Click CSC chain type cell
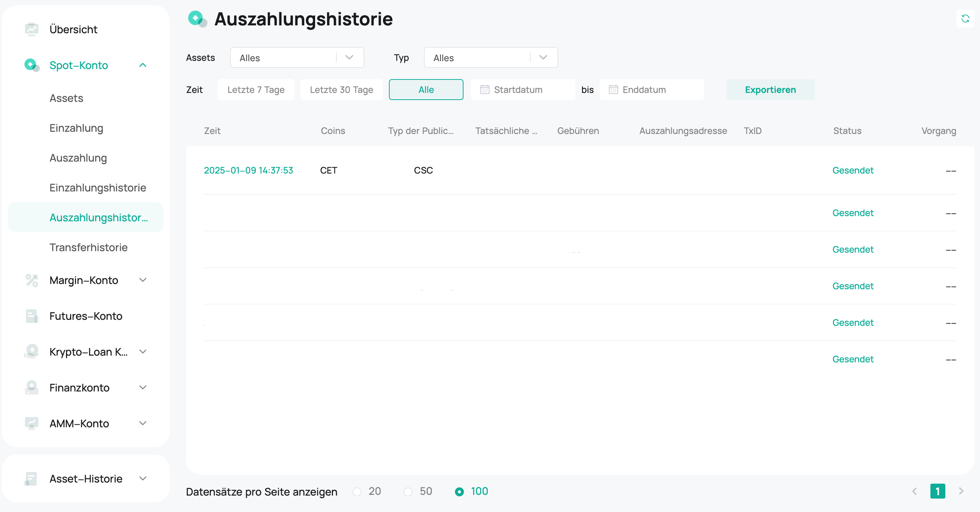Viewport: 980px width, 512px height. pos(423,170)
